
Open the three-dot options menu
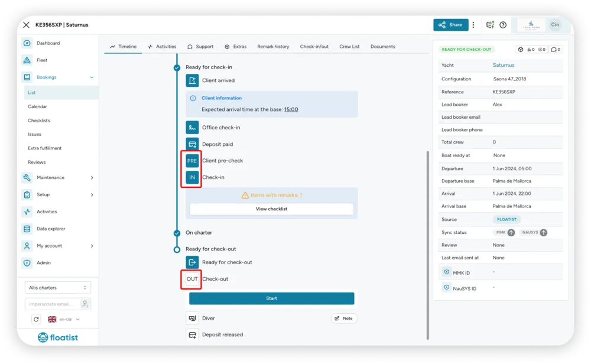(x=473, y=25)
